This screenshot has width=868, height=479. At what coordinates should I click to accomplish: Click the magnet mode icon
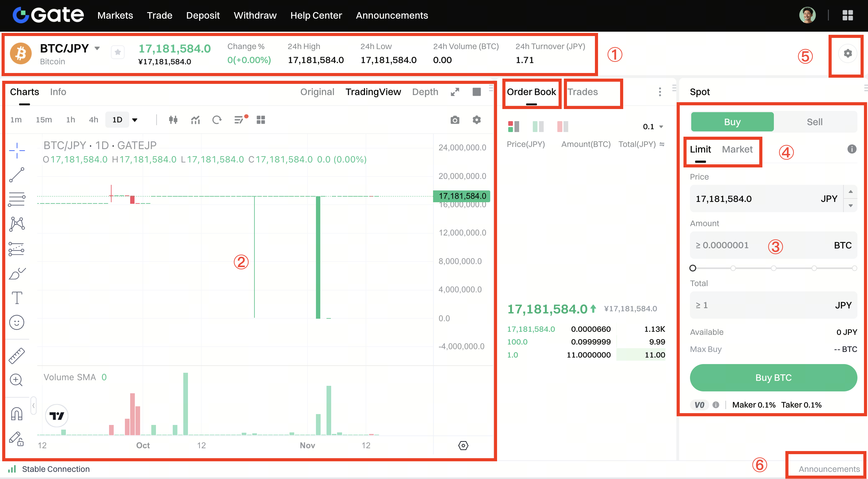click(16, 414)
